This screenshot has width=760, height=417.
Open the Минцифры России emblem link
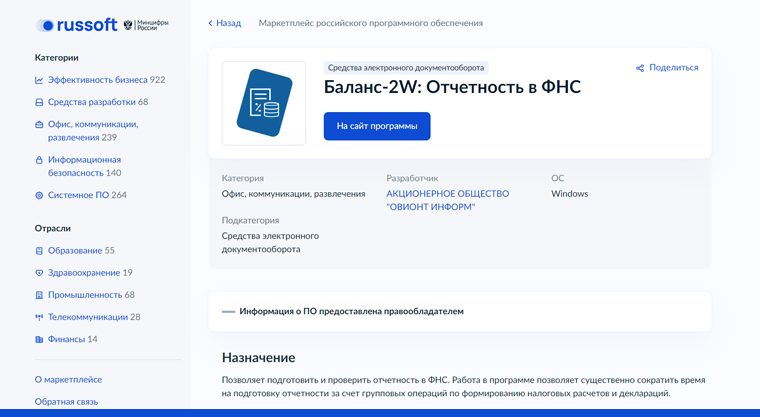pyautogui.click(x=146, y=25)
